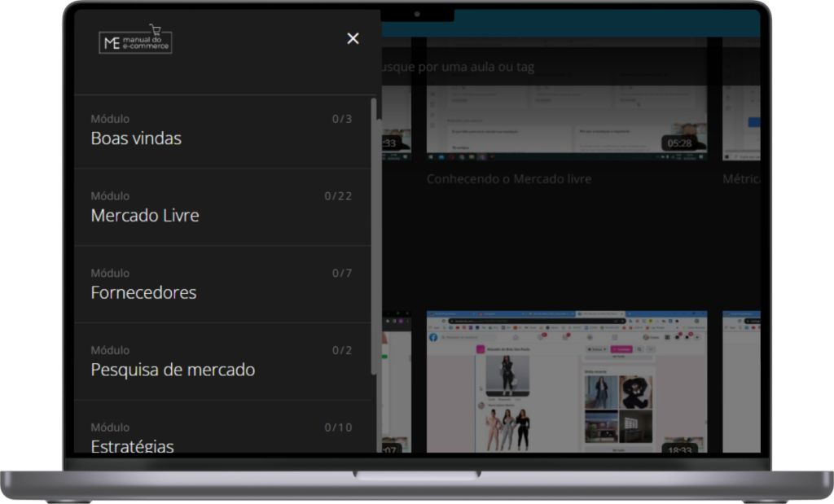Click the sidebar's vertical scrollbar
834x504 pixels.
[x=374, y=236]
